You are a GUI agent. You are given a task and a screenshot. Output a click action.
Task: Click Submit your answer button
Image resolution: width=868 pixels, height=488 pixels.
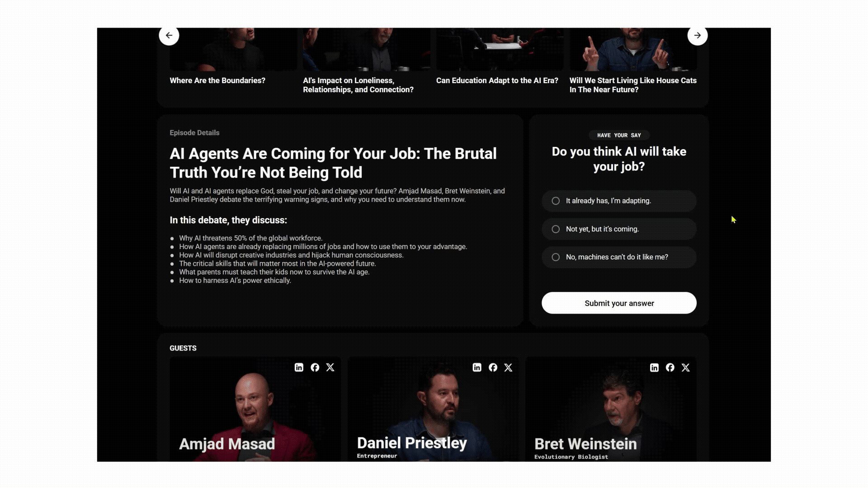[619, 303]
